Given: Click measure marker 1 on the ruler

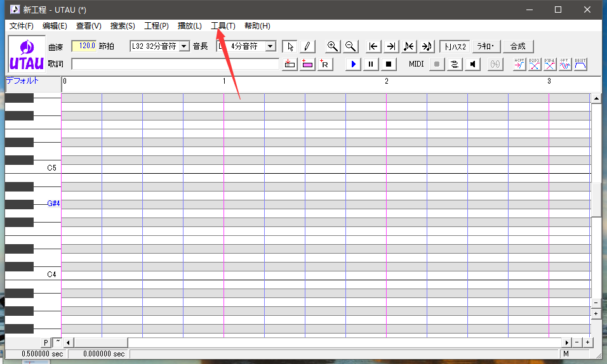Looking at the screenshot, I should (x=224, y=81).
